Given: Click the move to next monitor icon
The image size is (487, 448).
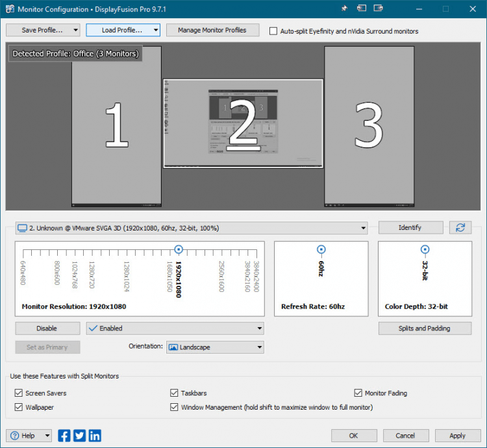Looking at the screenshot, I should (x=379, y=9).
